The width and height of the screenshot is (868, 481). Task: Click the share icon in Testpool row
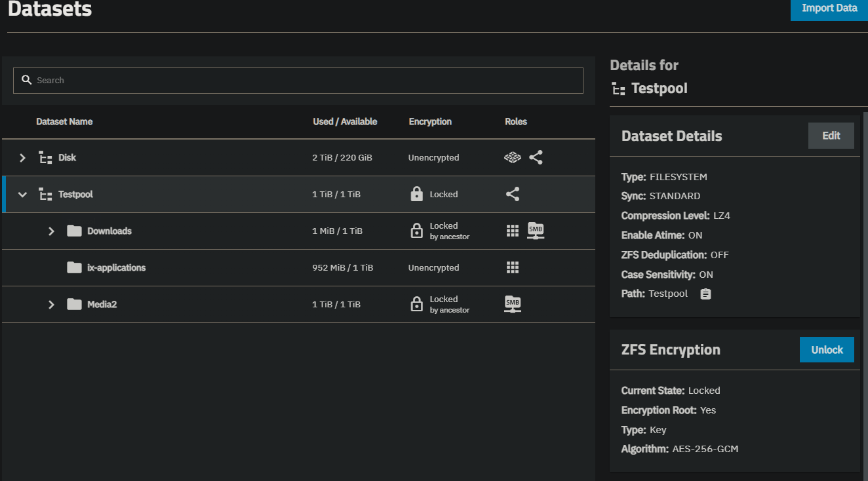coord(513,194)
